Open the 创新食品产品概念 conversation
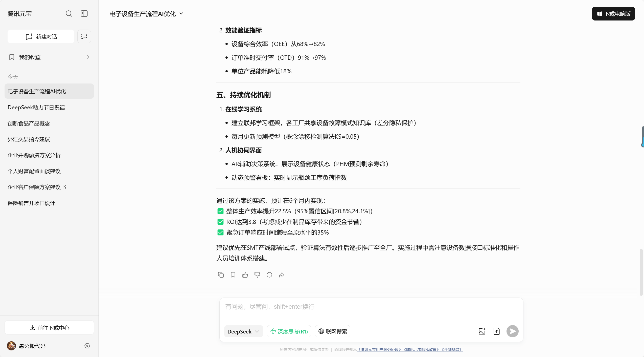 pos(28,123)
